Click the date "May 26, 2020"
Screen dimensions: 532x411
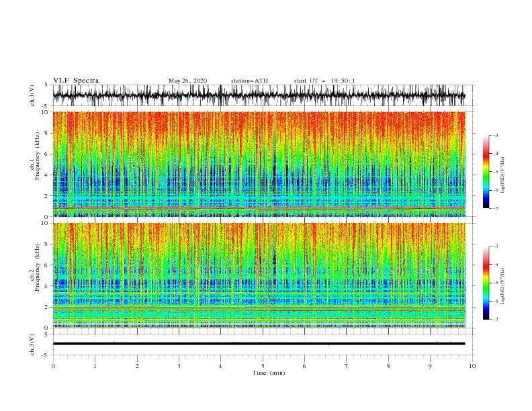(187, 81)
